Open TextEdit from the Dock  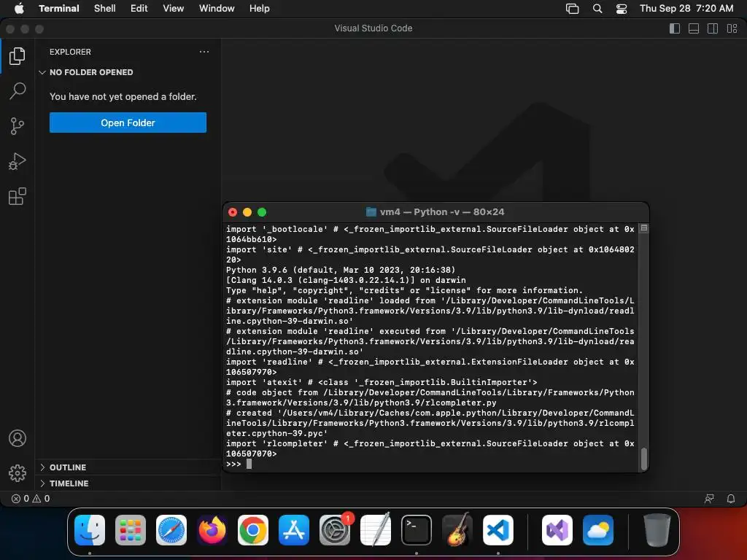376,530
